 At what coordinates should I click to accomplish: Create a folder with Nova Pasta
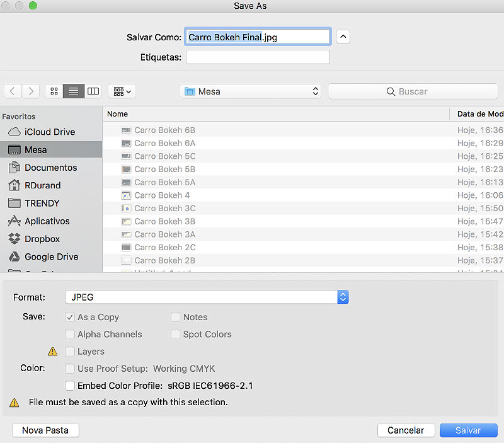click(x=45, y=430)
